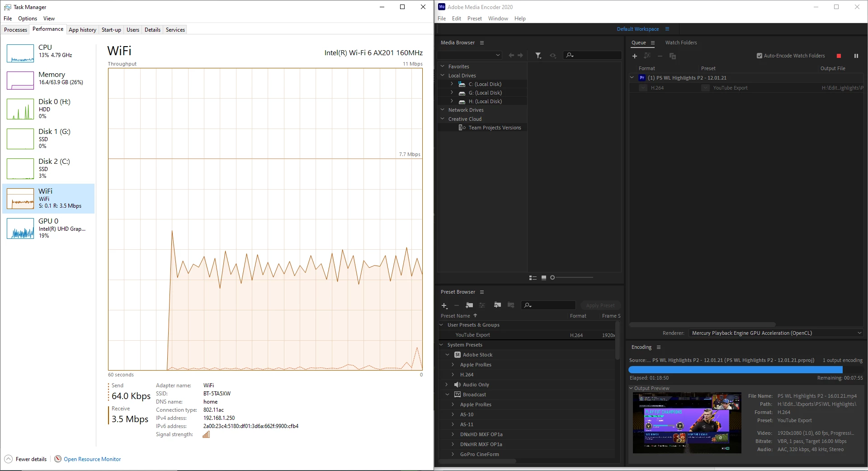Open the Preset menu in Media Encoder
Viewport: 868px width, 471px height.
474,19
